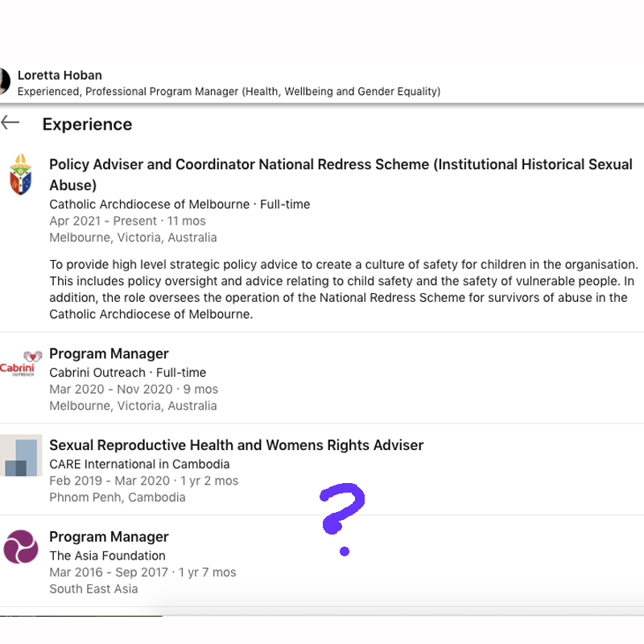This screenshot has width=644, height=644.
Task: Click the Experience section heading
Action: point(87,124)
